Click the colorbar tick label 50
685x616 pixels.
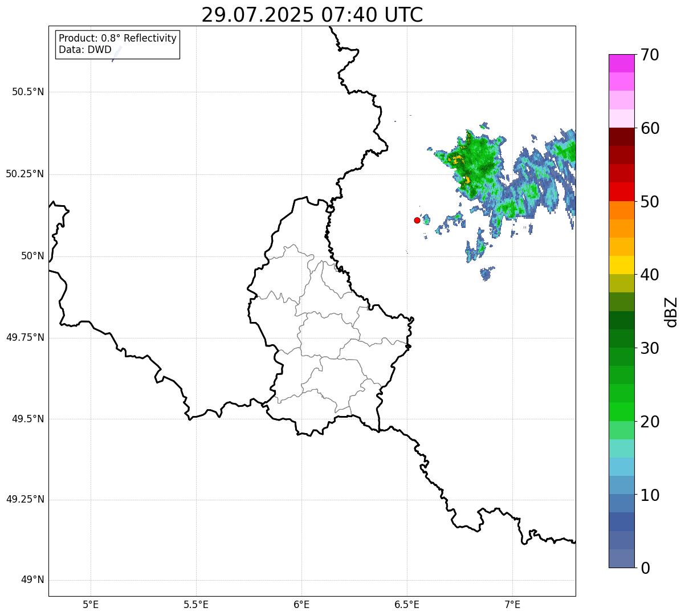(650, 202)
